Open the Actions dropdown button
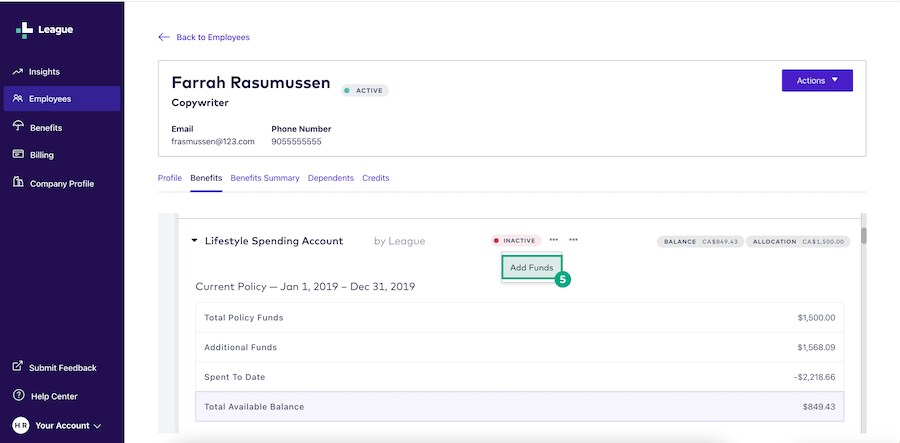900x443 pixels. [817, 80]
